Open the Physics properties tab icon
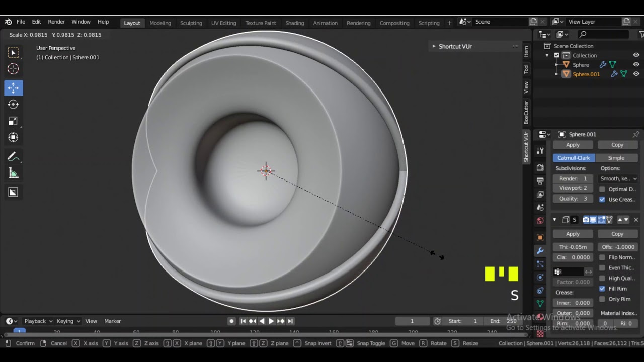The height and width of the screenshot is (362, 644). point(540,277)
